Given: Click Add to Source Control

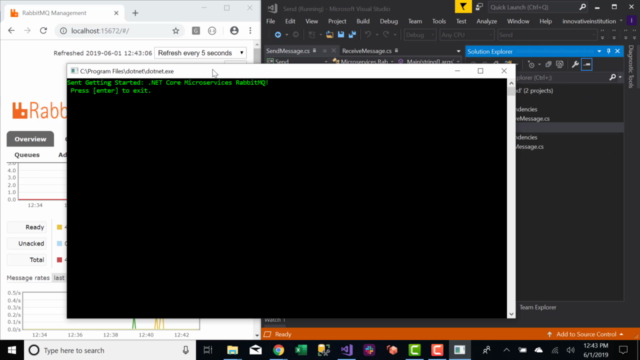Looking at the screenshot, I should 586,334.
